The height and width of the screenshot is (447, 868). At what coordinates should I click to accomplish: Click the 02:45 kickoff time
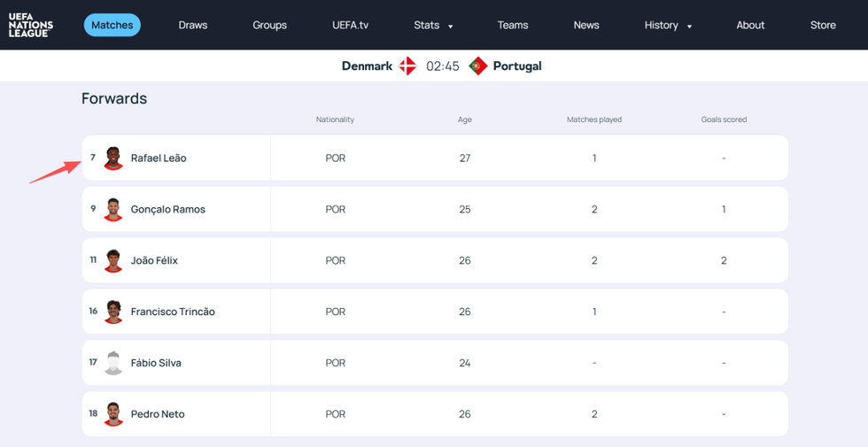(x=443, y=66)
